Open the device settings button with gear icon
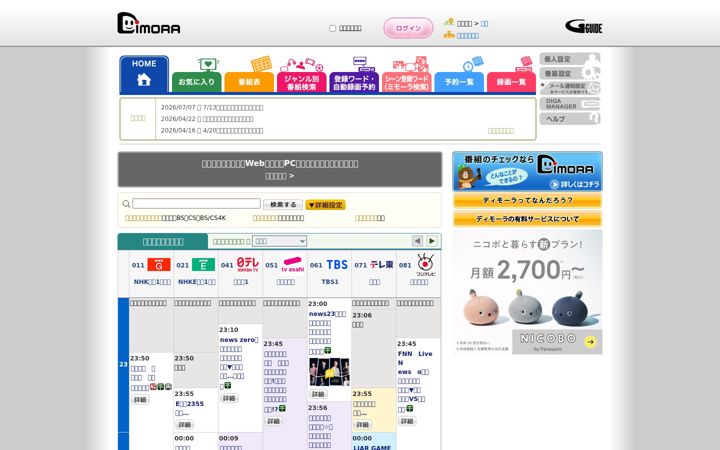The width and height of the screenshot is (720, 450). (x=570, y=73)
